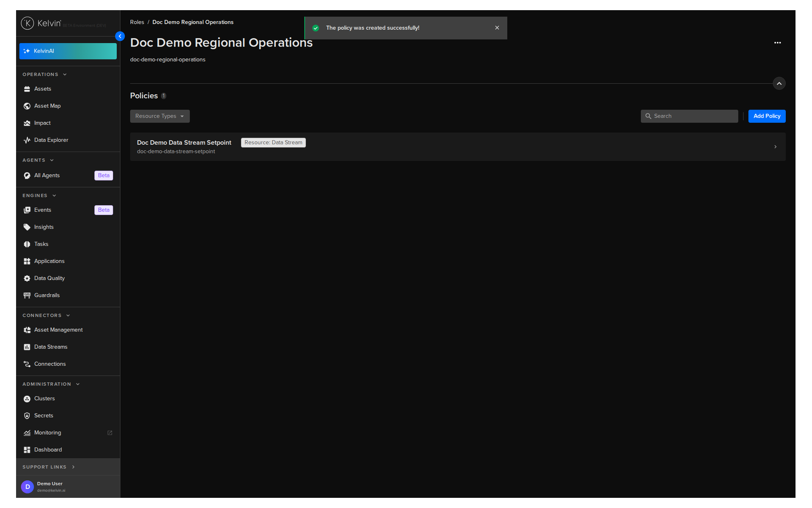Viewport: 812px width, 508px height.
Task: Collapse the Agents section
Action: 38,160
